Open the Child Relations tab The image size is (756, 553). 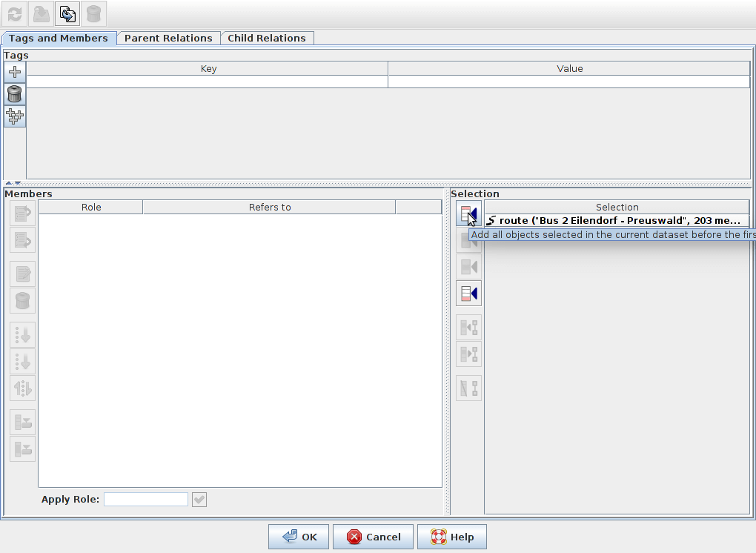tap(267, 38)
